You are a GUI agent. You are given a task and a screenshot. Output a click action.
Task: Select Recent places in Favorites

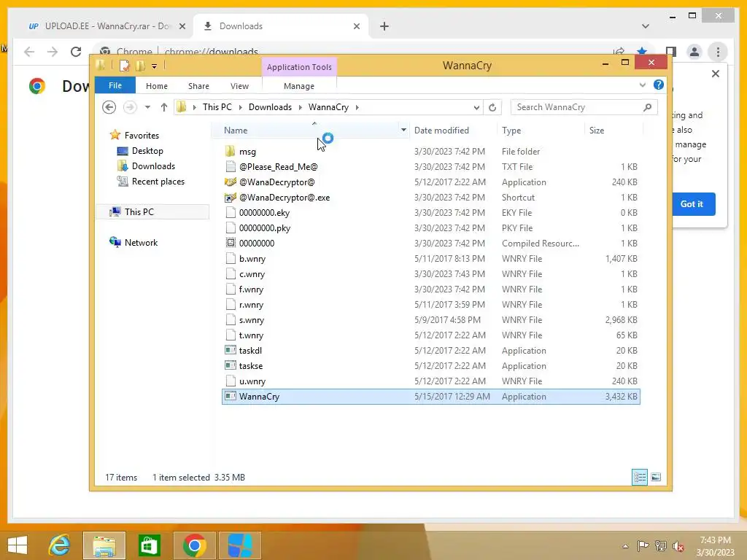tap(158, 182)
